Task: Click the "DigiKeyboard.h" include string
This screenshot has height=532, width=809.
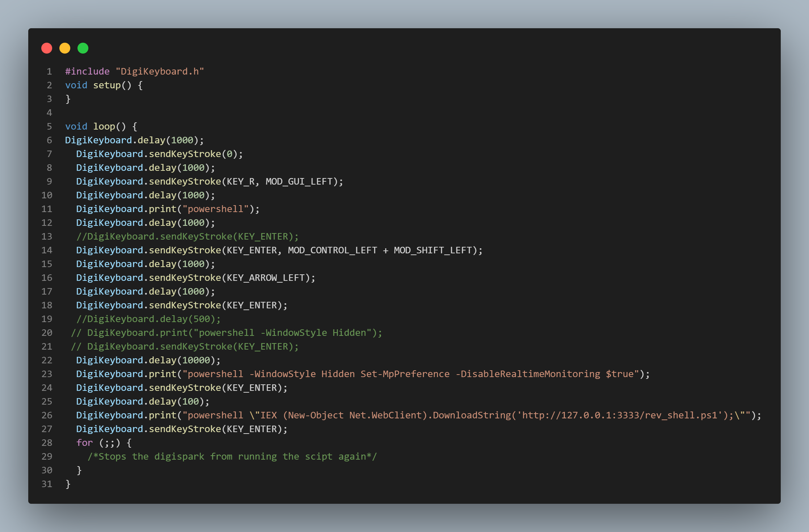Action: 160,71
